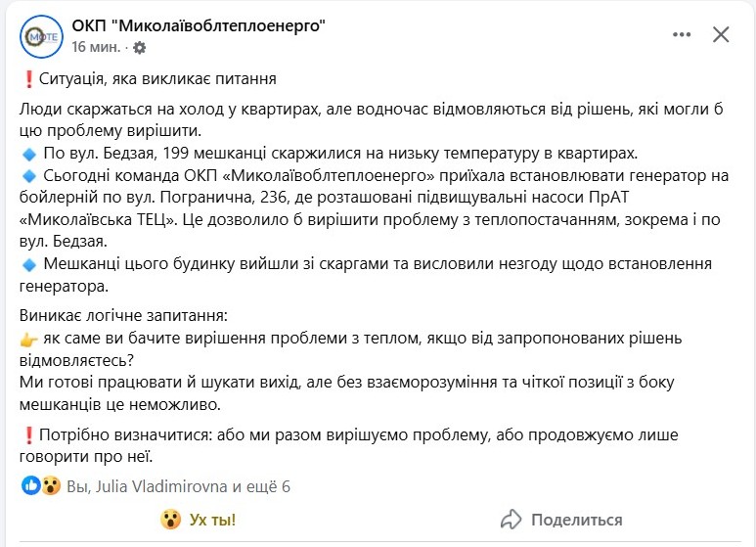Click the blue diamond before "Мешканці цього будинку"
756x547 pixels.
[27, 264]
